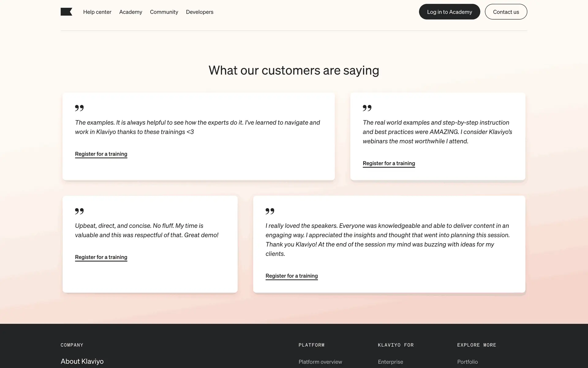Open Platform overview footer link
Viewport: 588px width, 368px height.
320,362
